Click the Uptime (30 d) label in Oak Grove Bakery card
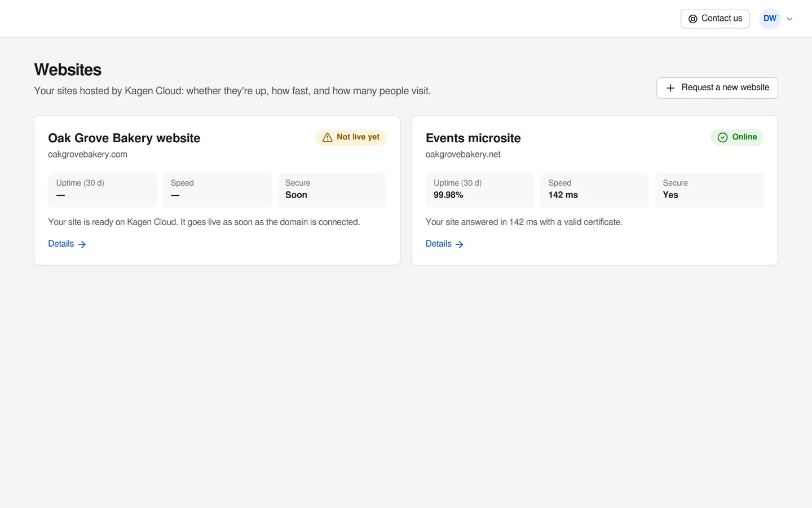The height and width of the screenshot is (508, 812). 80,183
